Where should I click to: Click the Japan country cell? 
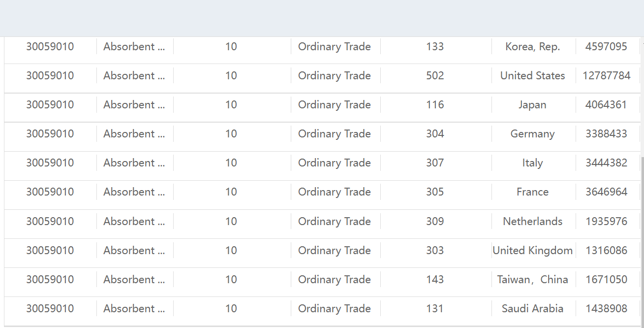click(532, 105)
